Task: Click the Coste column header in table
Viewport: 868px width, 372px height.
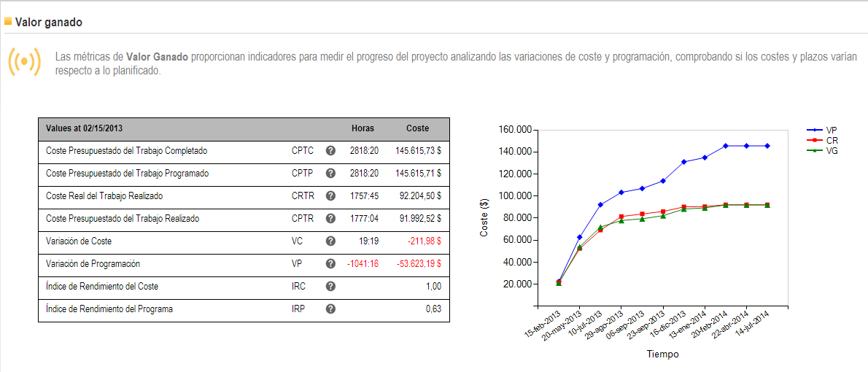Action: [417, 128]
